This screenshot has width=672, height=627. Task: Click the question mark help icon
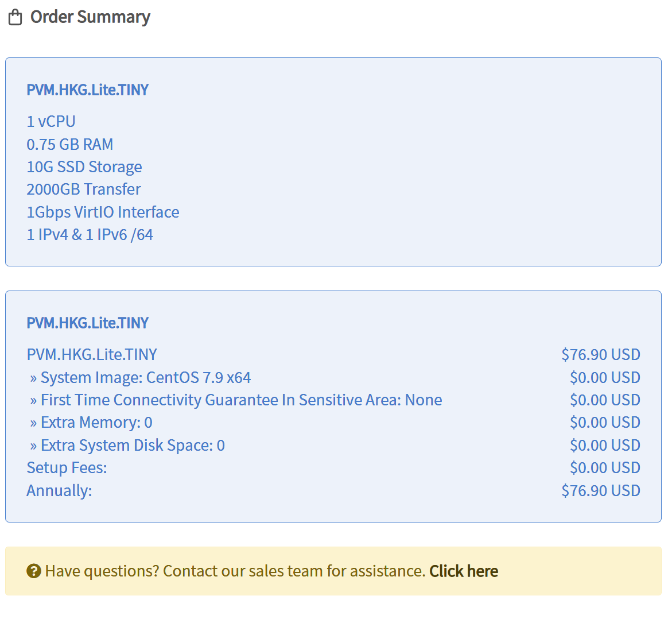pyautogui.click(x=34, y=571)
